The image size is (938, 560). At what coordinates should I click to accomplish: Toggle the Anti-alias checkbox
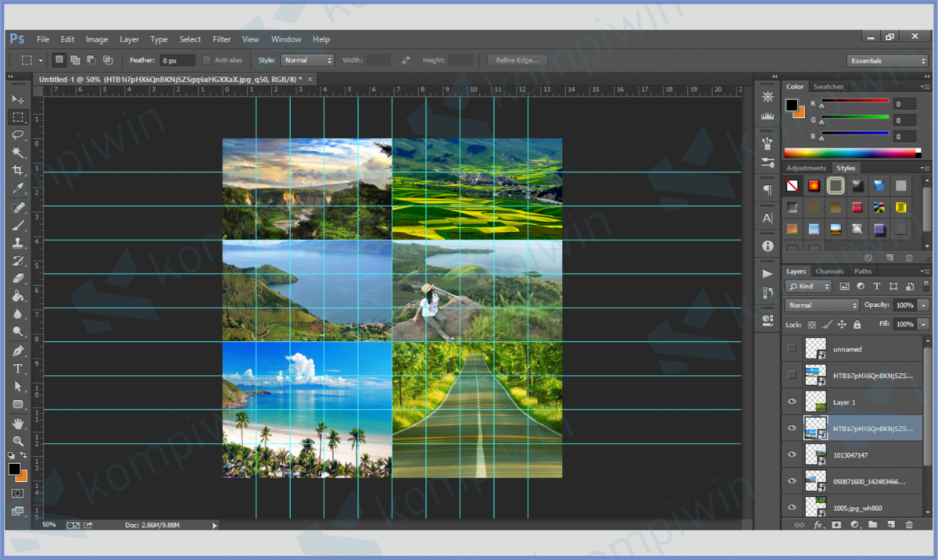point(206,60)
